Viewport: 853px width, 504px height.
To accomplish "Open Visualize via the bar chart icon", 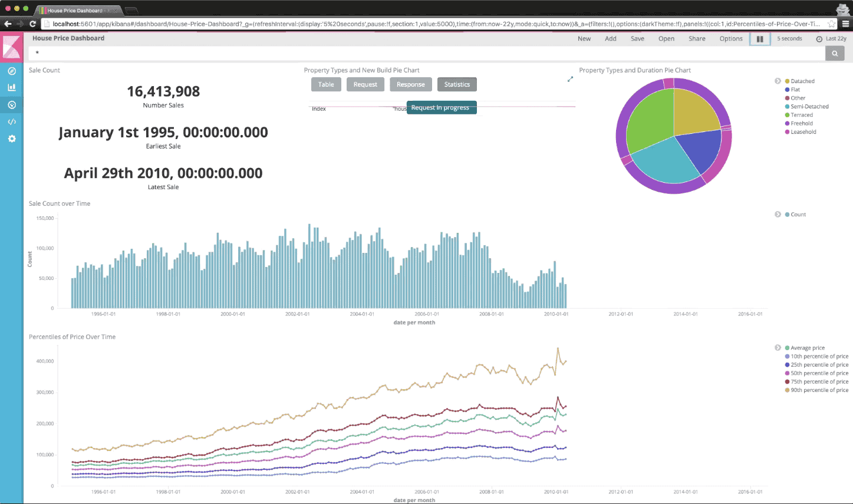I will pyautogui.click(x=12, y=87).
